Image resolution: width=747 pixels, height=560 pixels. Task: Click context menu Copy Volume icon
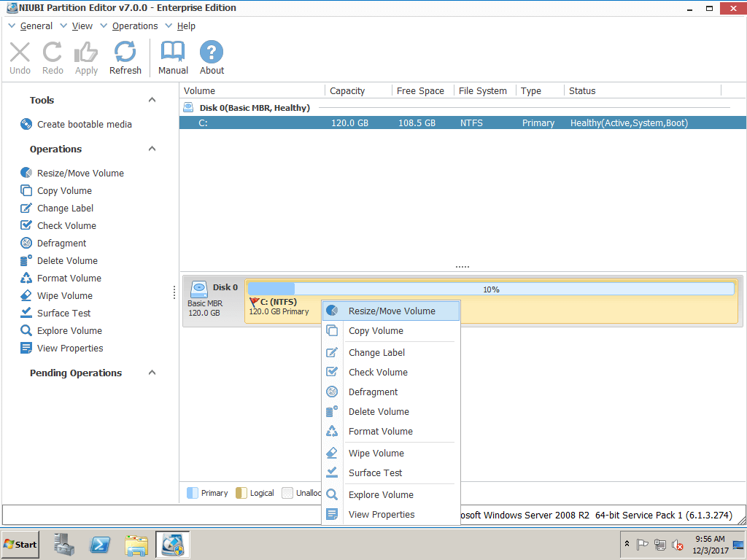coord(332,330)
